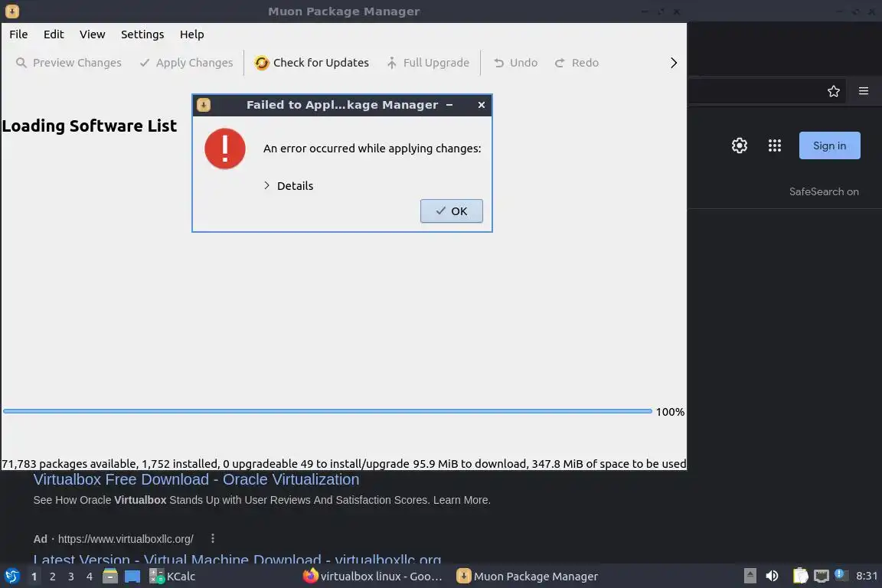Close the Failed to Apply dialog
Image resolution: width=882 pixels, height=588 pixels.
tap(482, 105)
